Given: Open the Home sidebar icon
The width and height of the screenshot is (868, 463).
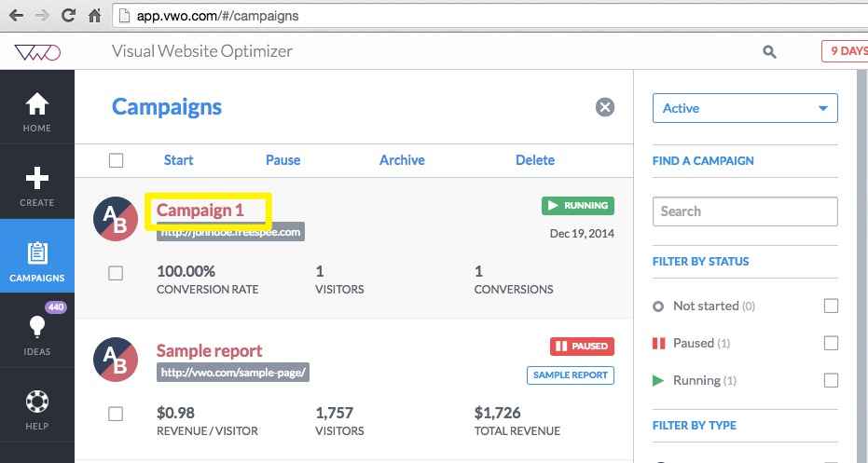Looking at the screenshot, I should click(37, 104).
